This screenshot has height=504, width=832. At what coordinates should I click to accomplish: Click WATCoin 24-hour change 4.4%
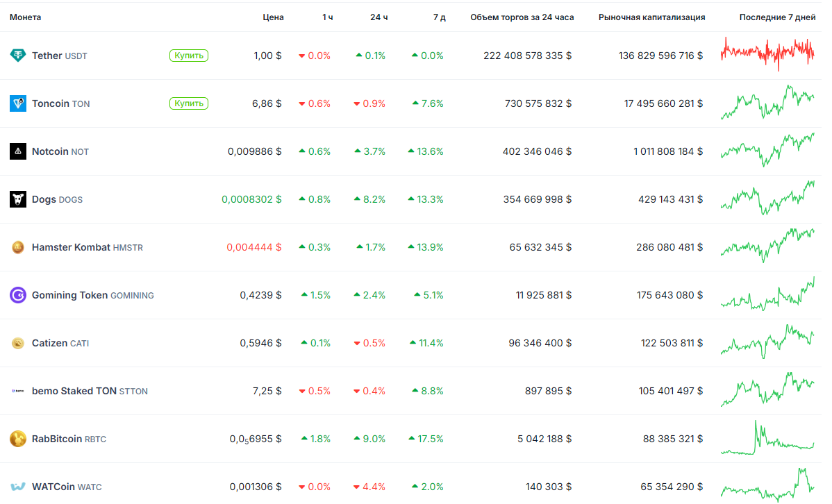(369, 487)
